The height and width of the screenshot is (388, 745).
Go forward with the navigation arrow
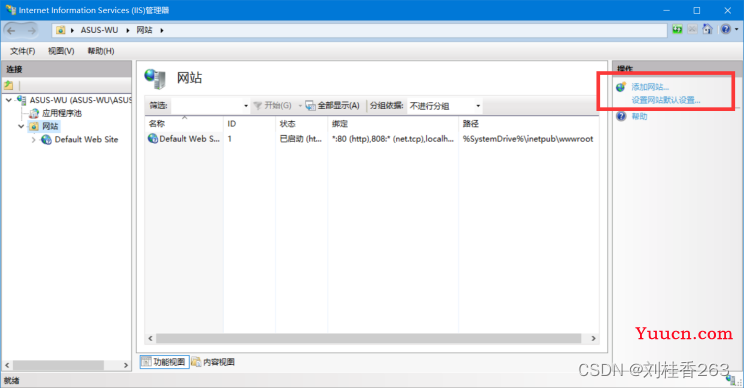[x=31, y=30]
